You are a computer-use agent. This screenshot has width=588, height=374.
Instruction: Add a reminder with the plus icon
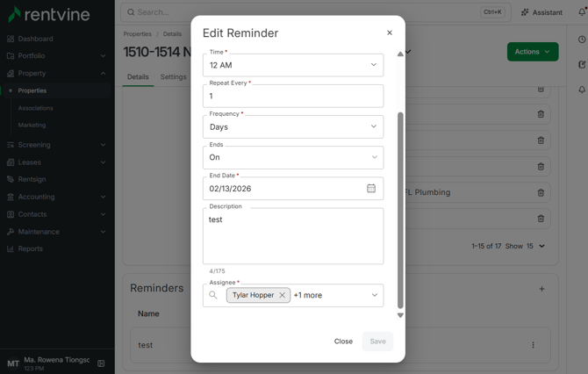[541, 289]
